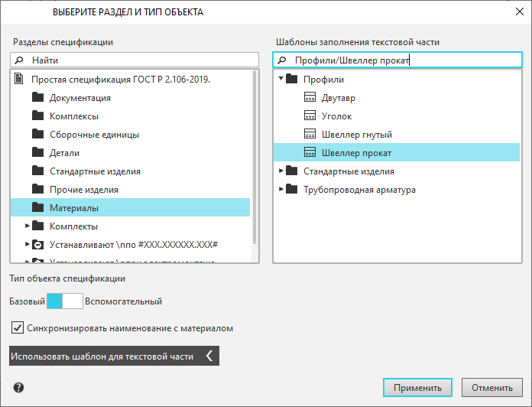This screenshot has height=407, width=532.
Task: Expand the Комплекты section node
Action: (x=28, y=226)
